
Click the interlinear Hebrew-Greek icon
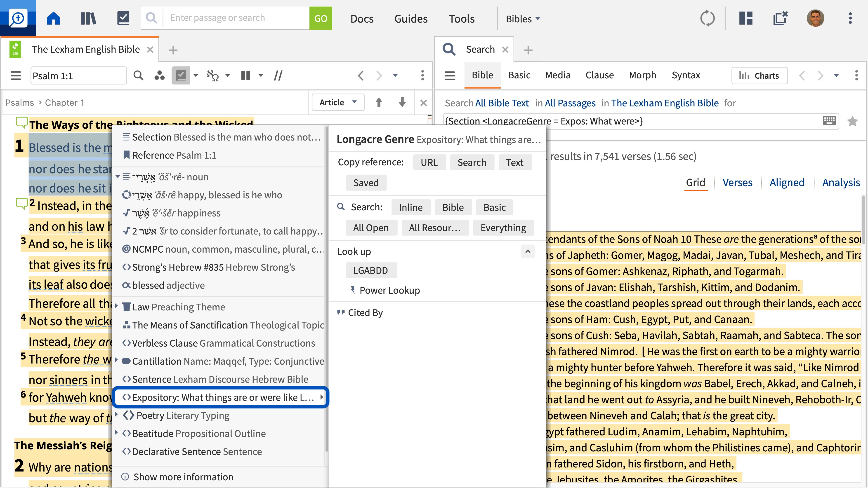pyautogui.click(x=213, y=75)
